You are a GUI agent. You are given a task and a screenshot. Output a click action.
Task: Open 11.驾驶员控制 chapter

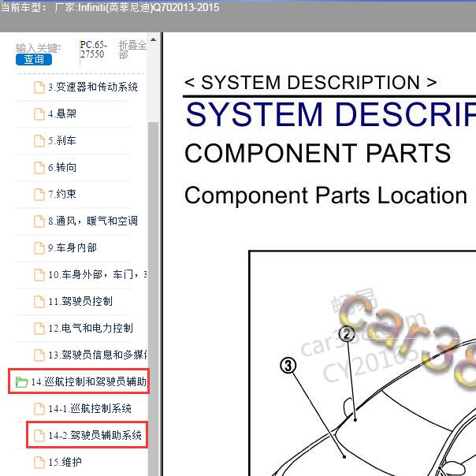(80, 301)
